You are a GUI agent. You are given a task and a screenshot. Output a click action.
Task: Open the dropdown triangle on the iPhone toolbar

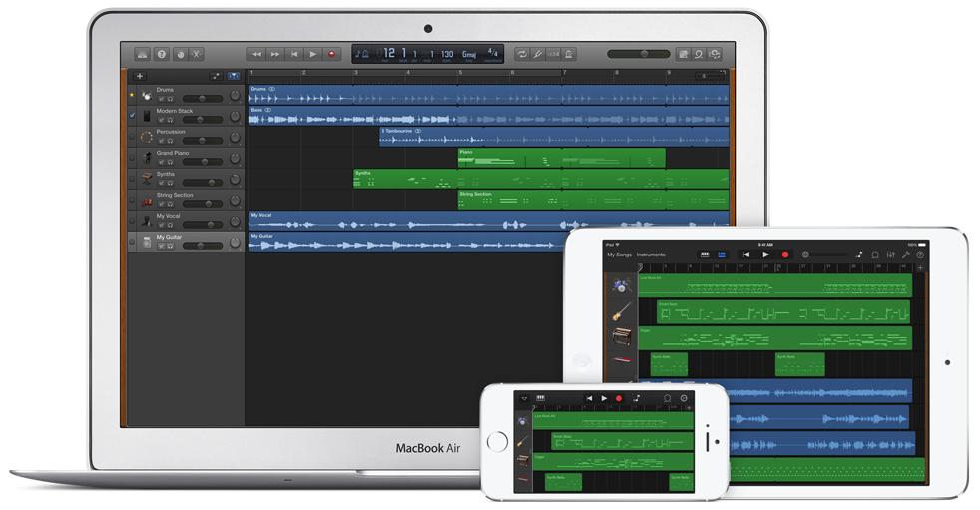click(524, 398)
